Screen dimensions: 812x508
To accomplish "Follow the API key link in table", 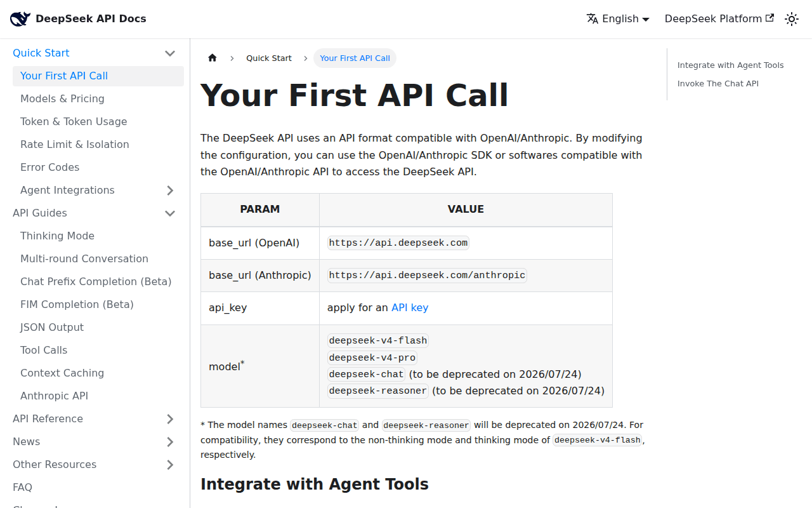I will tap(410, 308).
